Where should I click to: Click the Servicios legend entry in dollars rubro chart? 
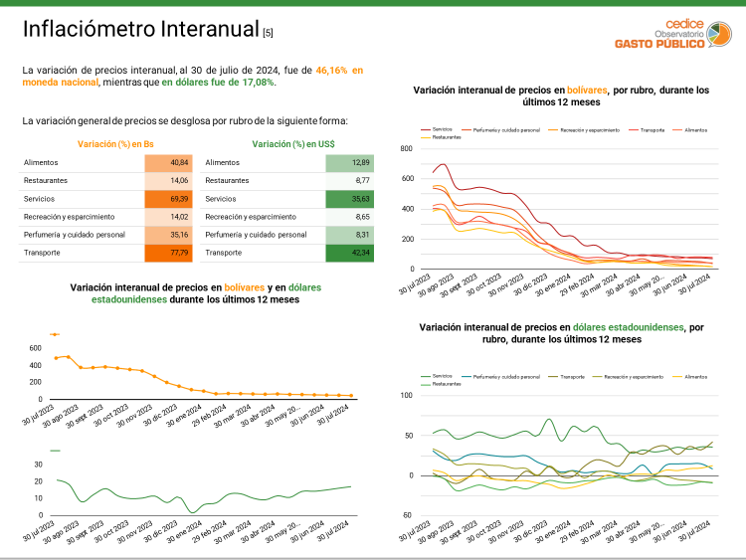click(437, 376)
